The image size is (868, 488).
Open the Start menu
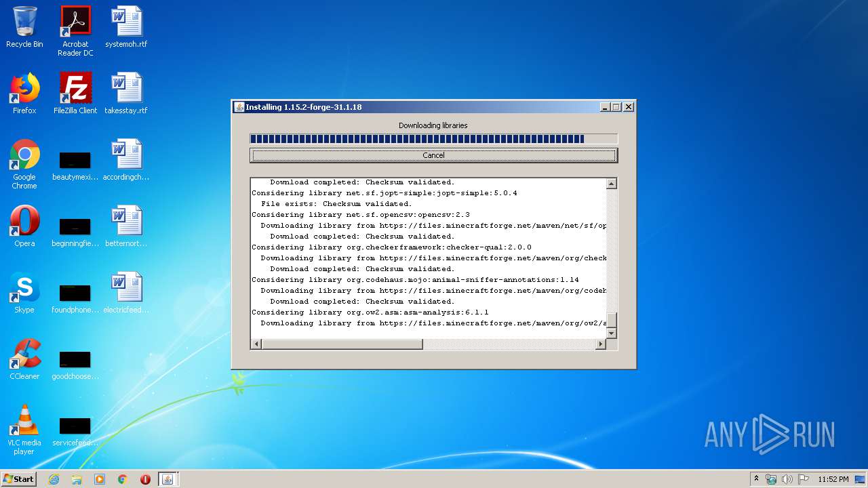pos(18,479)
